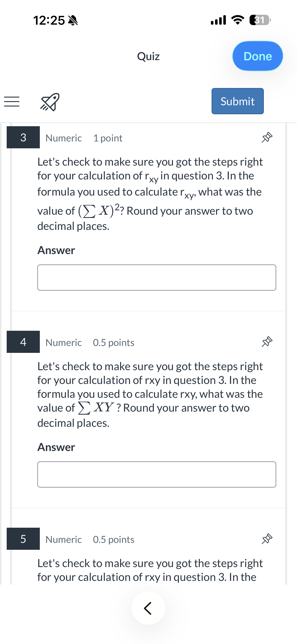Open the hamburger navigation menu

point(12,102)
